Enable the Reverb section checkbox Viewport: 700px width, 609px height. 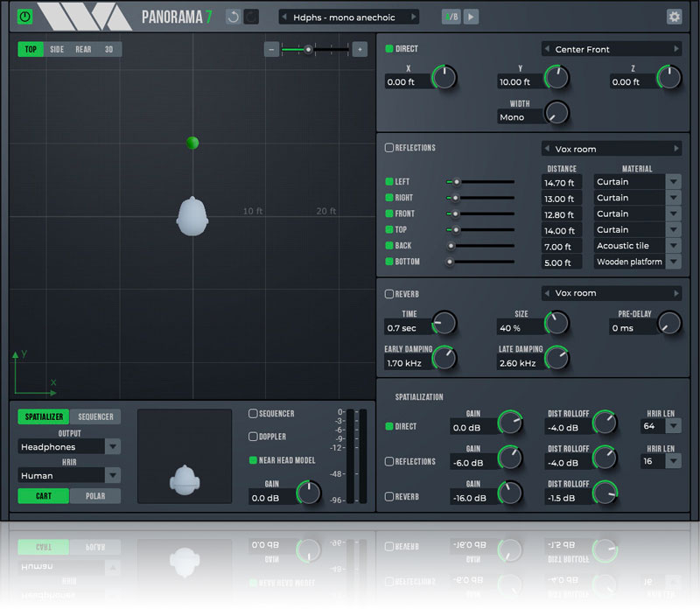click(389, 294)
